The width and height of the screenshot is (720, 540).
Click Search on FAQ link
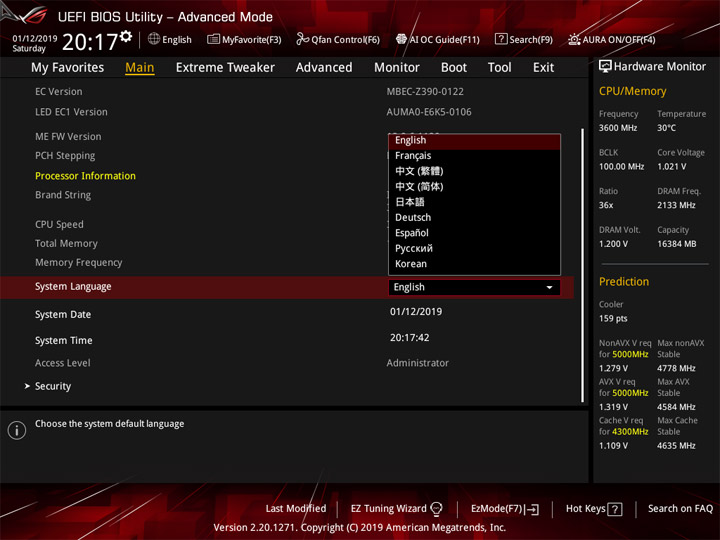pos(680,509)
